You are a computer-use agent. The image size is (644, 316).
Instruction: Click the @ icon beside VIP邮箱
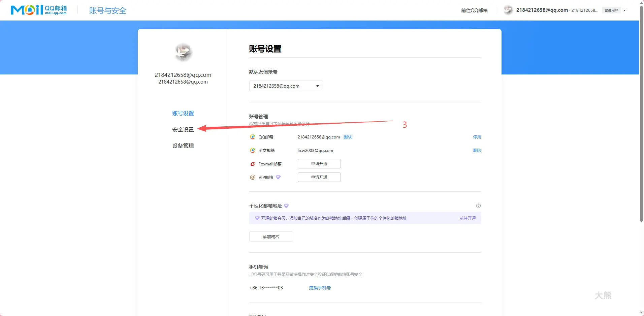tap(252, 177)
